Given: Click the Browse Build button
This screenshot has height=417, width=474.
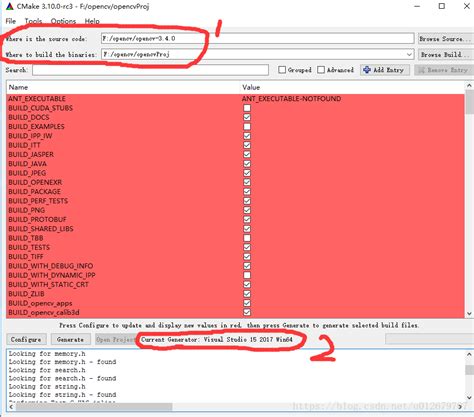Looking at the screenshot, I should point(445,54).
